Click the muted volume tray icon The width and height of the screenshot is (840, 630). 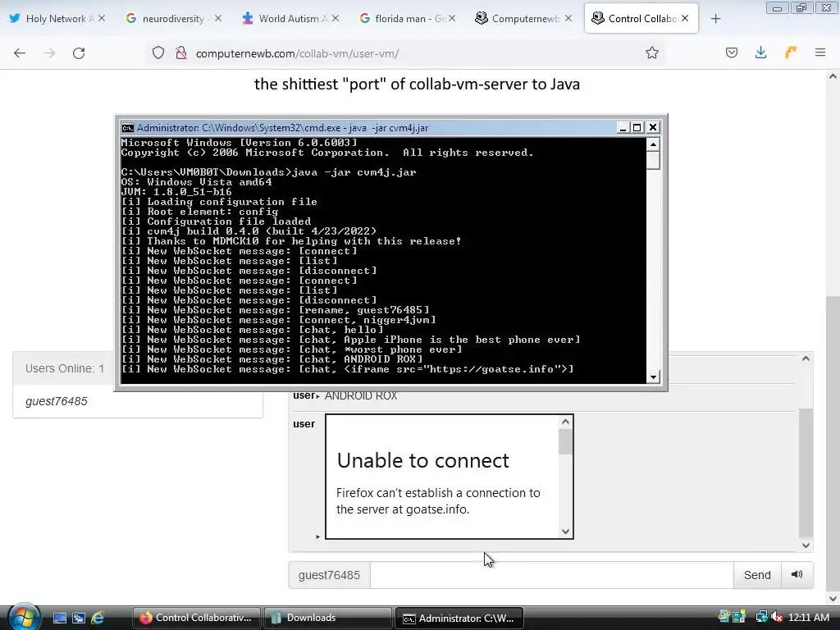point(777,618)
